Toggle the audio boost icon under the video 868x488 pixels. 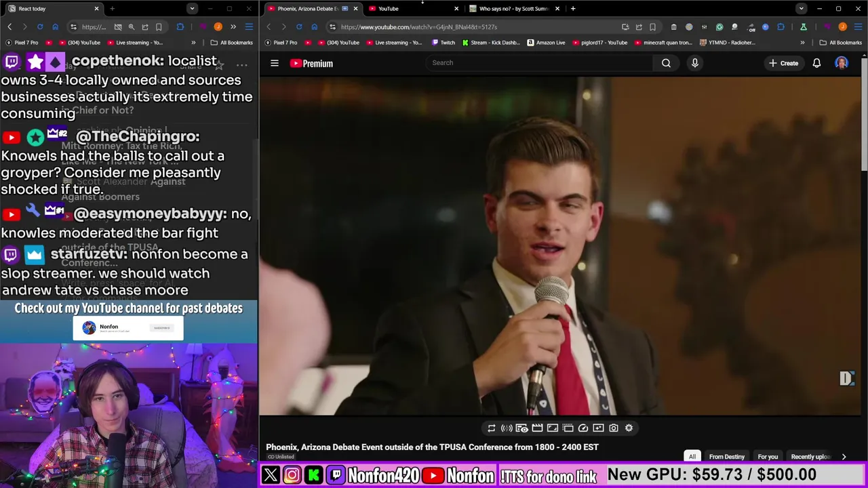(506, 428)
